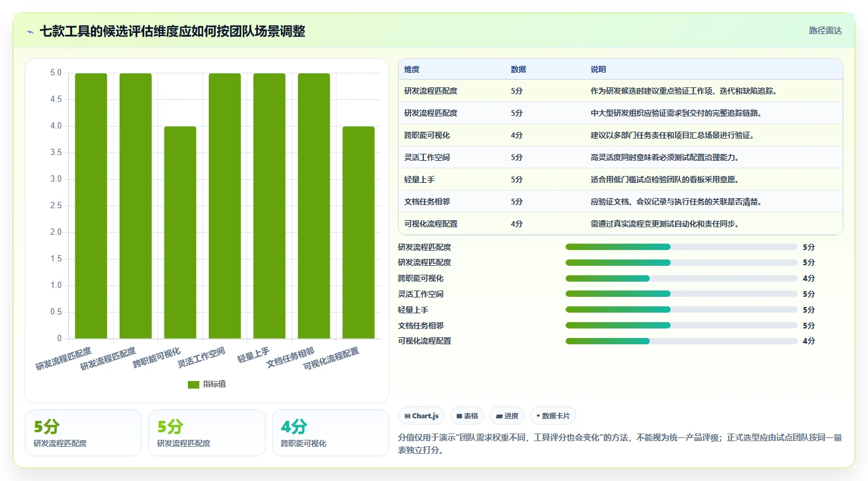Click the 轻量上手 label on chart x-axis

tap(254, 354)
